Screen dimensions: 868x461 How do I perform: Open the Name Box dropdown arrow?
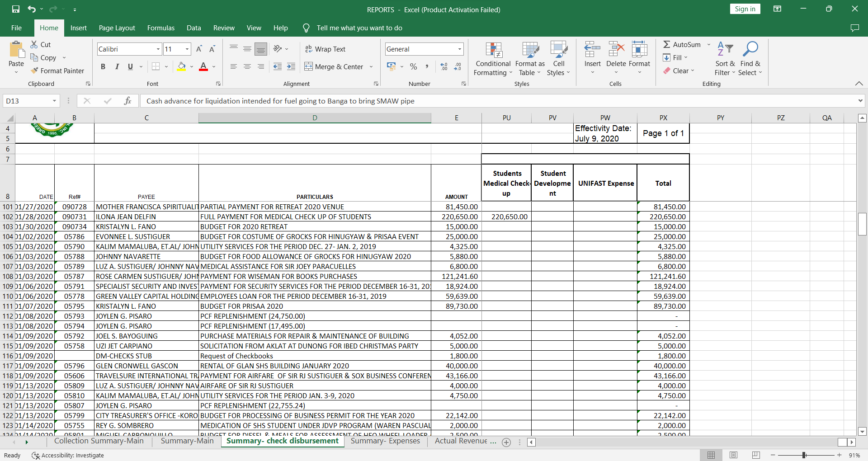coord(54,101)
